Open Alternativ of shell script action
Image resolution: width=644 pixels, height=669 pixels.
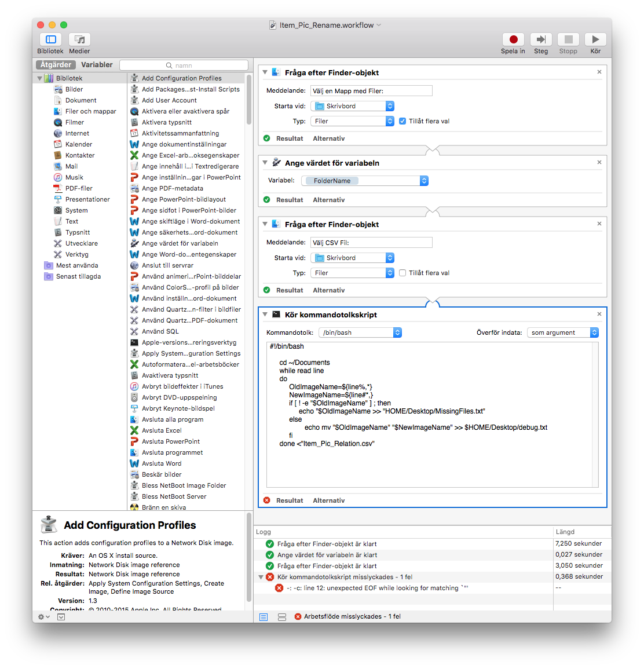click(329, 500)
